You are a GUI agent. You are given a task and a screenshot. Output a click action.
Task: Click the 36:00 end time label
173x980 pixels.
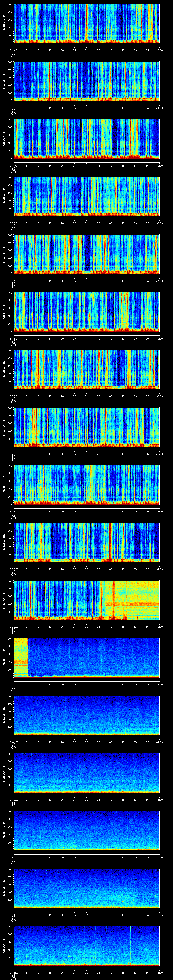(160, 396)
